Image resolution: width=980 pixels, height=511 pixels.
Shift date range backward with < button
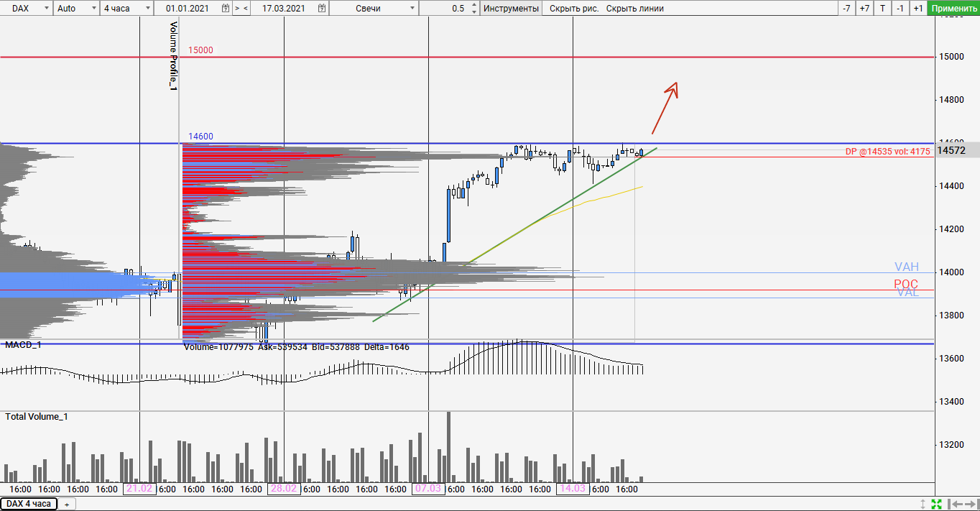pos(246,9)
